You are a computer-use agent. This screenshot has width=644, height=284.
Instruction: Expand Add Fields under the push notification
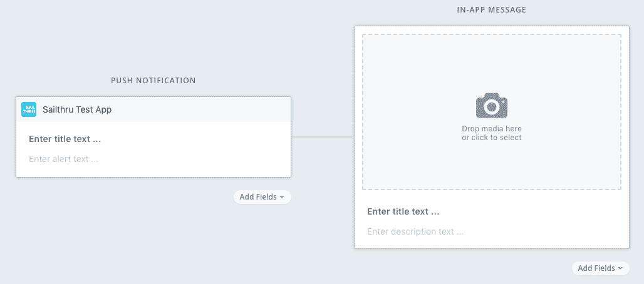coord(262,197)
